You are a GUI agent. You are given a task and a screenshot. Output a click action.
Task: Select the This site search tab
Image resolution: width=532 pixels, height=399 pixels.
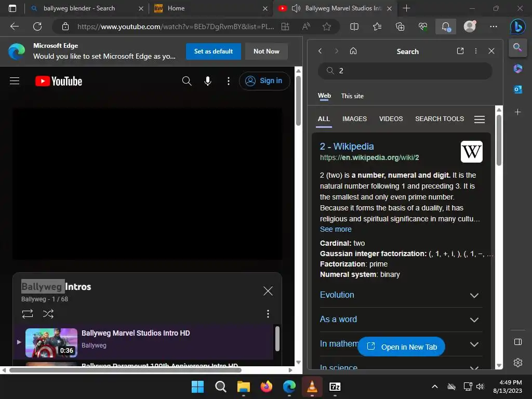click(x=352, y=96)
